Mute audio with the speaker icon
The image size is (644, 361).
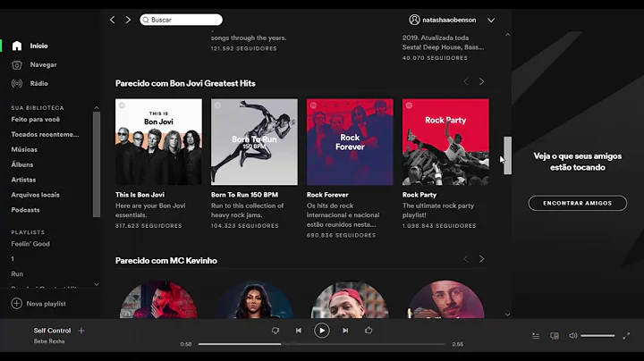(573, 336)
